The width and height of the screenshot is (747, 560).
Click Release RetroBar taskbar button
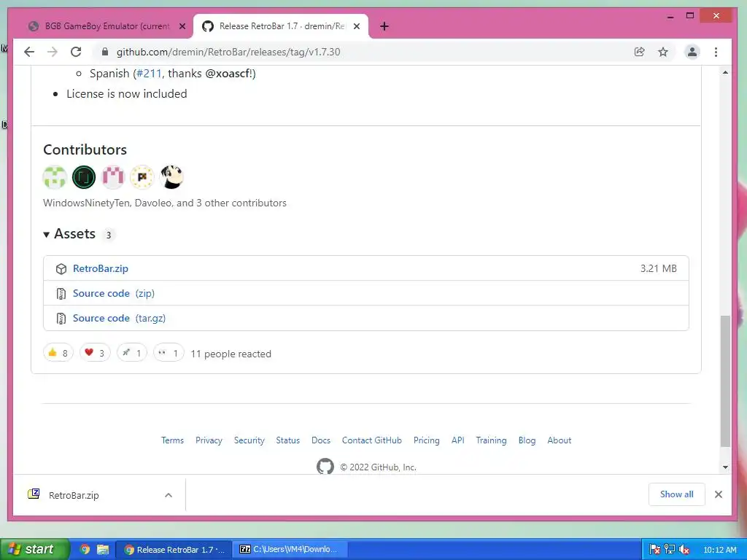pyautogui.click(x=174, y=550)
